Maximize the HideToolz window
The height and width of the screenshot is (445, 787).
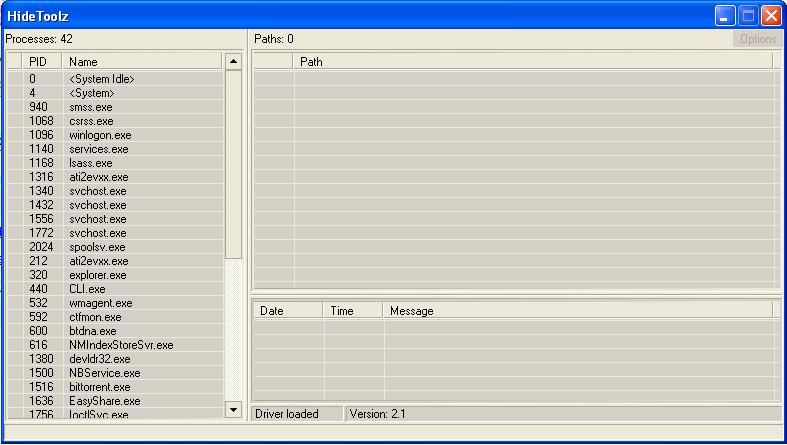point(748,15)
